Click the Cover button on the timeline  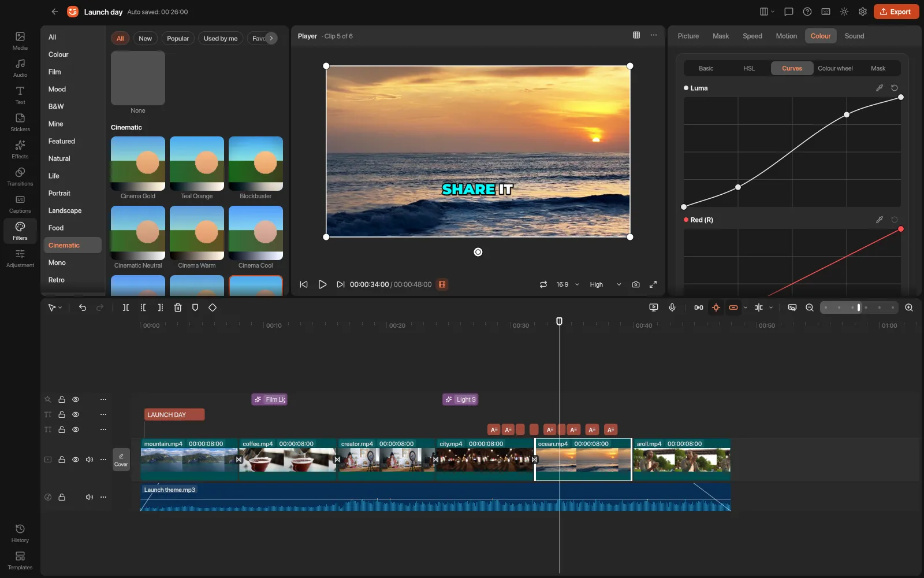tap(121, 460)
